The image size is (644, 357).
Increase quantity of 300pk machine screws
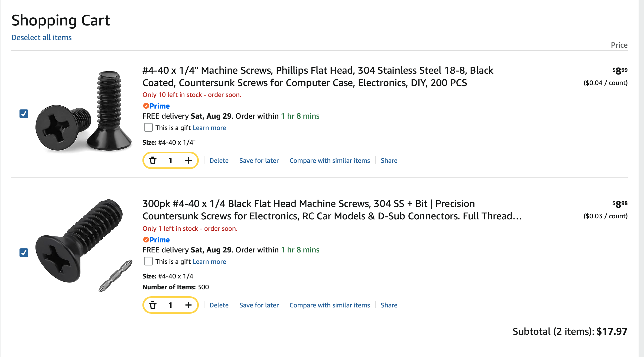click(x=188, y=305)
